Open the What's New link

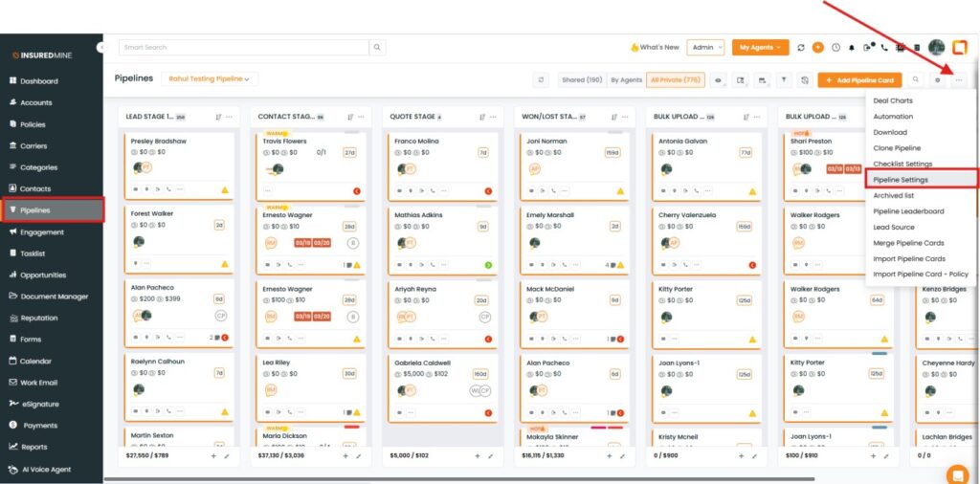click(x=655, y=47)
